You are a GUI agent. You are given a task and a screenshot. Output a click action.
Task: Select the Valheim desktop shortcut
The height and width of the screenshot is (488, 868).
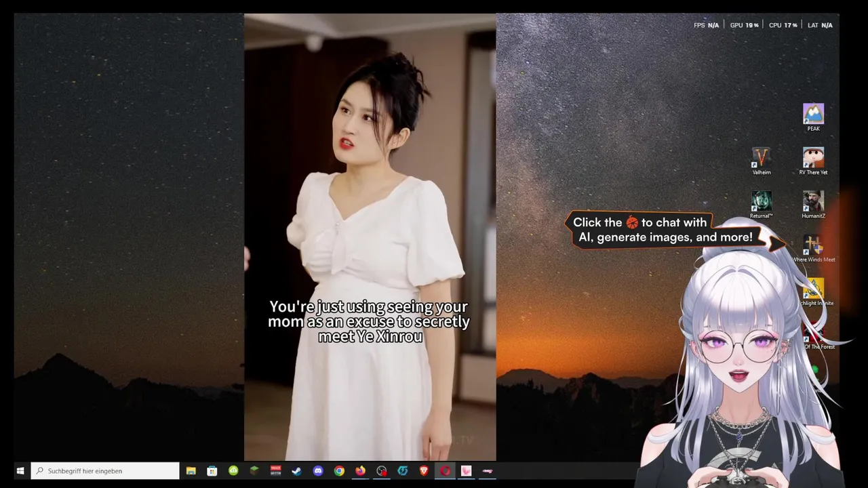(x=762, y=161)
